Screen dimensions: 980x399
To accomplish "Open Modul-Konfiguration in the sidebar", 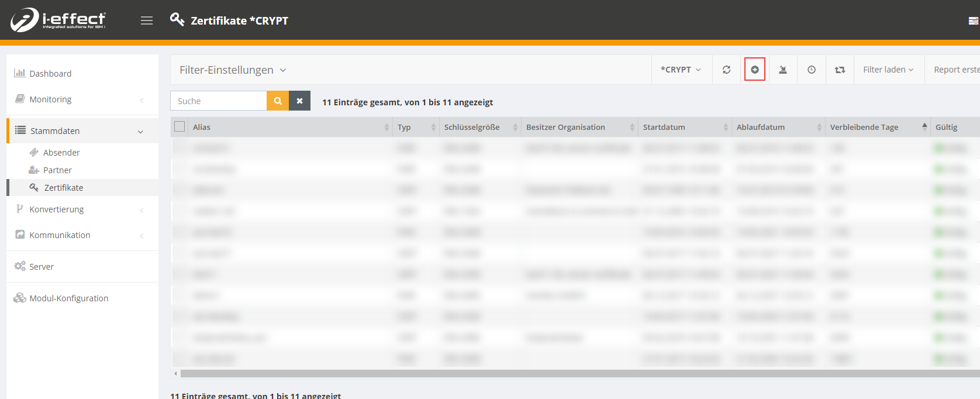I will click(69, 298).
